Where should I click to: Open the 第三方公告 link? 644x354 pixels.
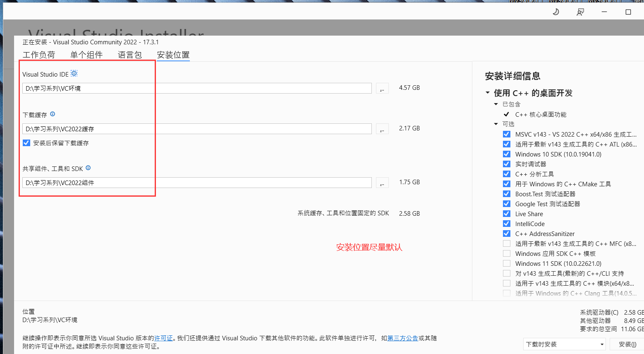(402, 338)
